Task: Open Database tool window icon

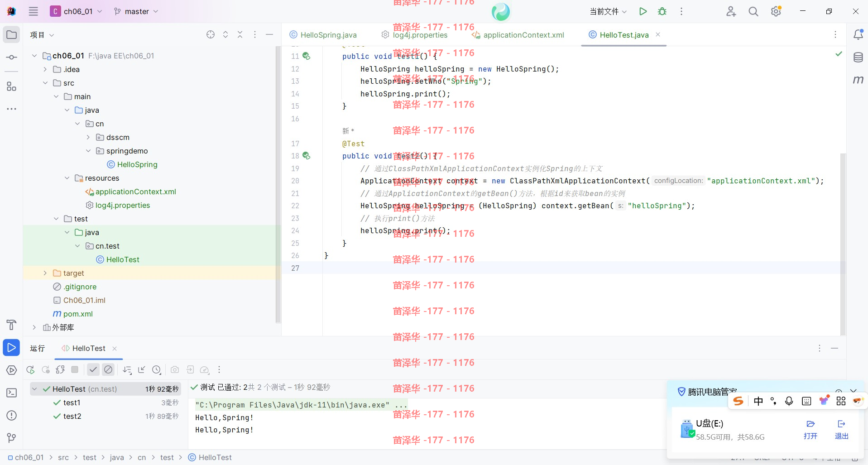Action: point(858,58)
